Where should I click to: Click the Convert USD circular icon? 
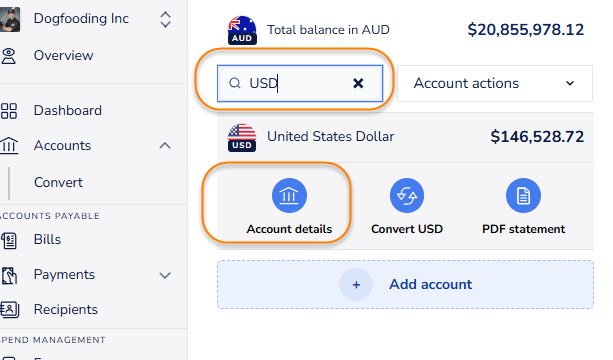(407, 195)
